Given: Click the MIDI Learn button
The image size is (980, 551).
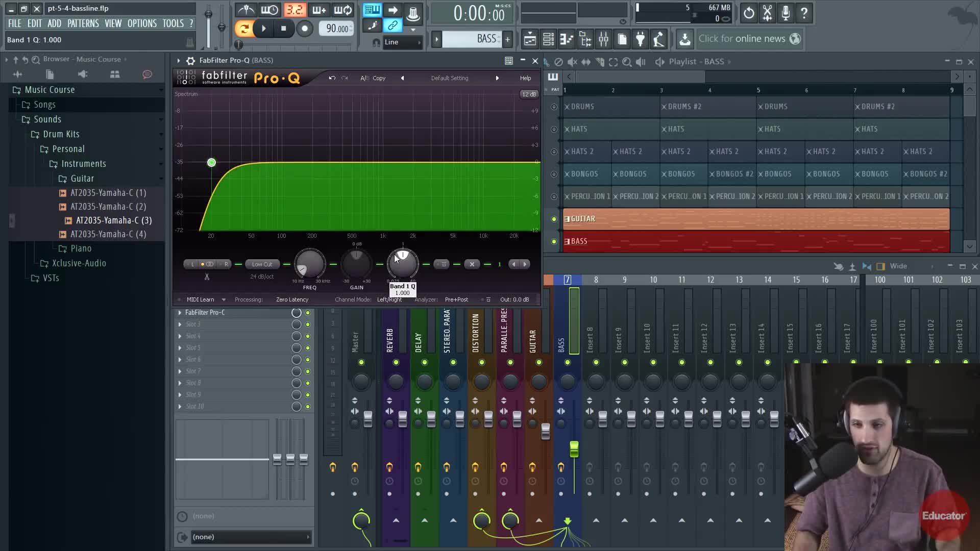Looking at the screenshot, I should [200, 299].
